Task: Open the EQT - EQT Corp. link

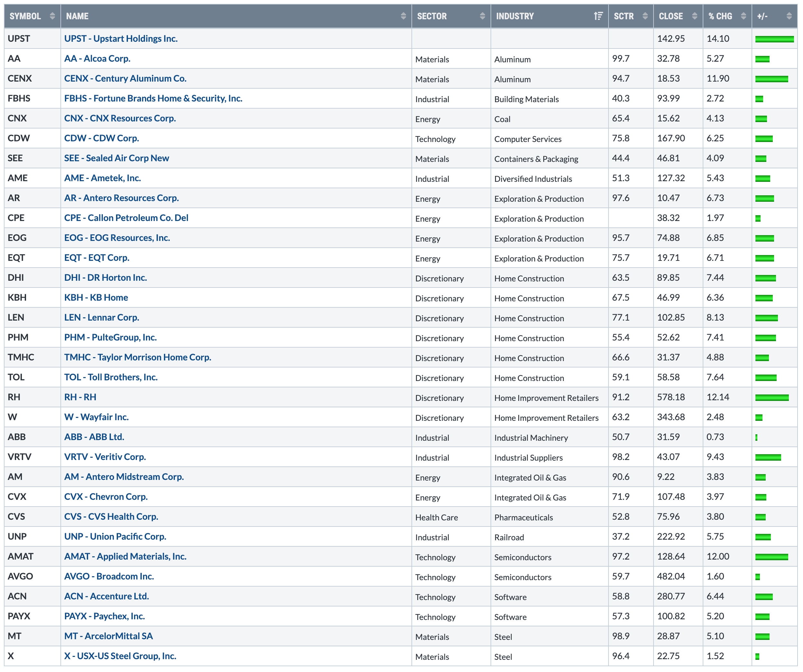Action: tap(97, 258)
